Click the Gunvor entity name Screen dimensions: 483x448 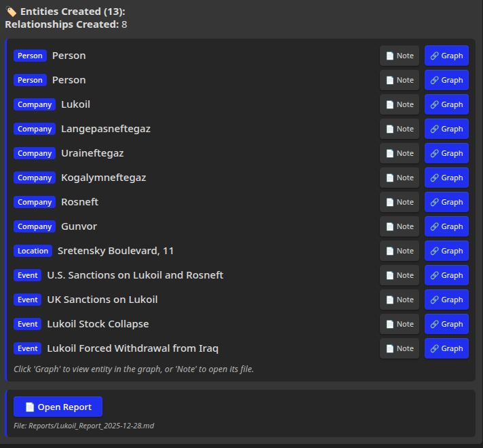pyautogui.click(x=79, y=226)
